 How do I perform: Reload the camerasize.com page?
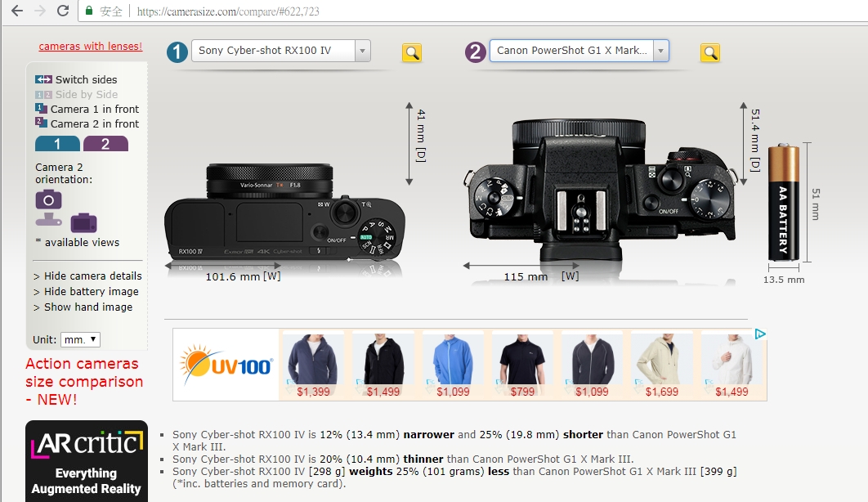point(63,11)
